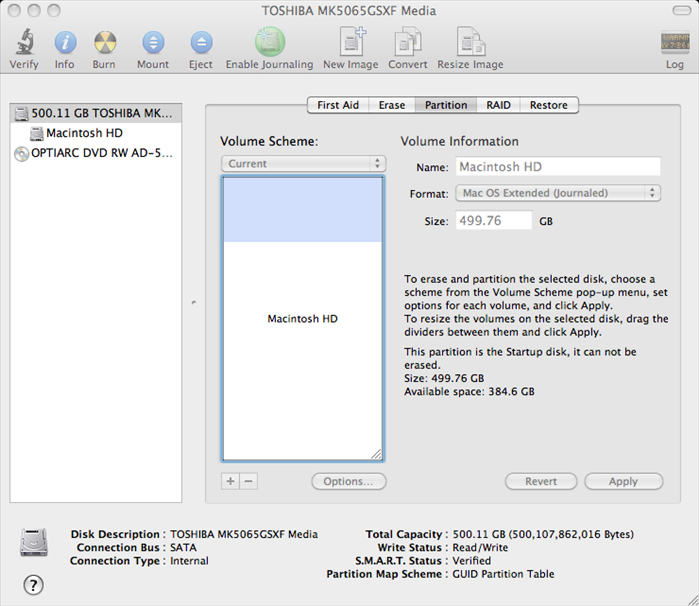The image size is (699, 606).
Task: Create a New Image from toolbar
Action: click(x=352, y=41)
